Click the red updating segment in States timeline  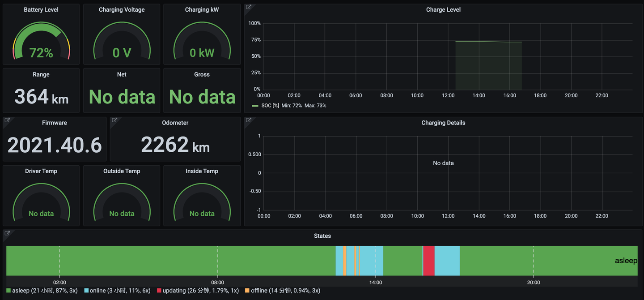tap(429, 261)
